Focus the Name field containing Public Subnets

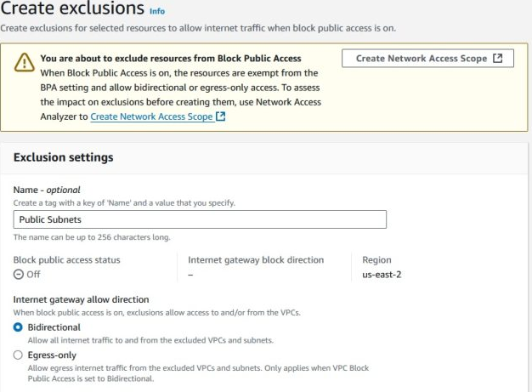click(x=200, y=219)
